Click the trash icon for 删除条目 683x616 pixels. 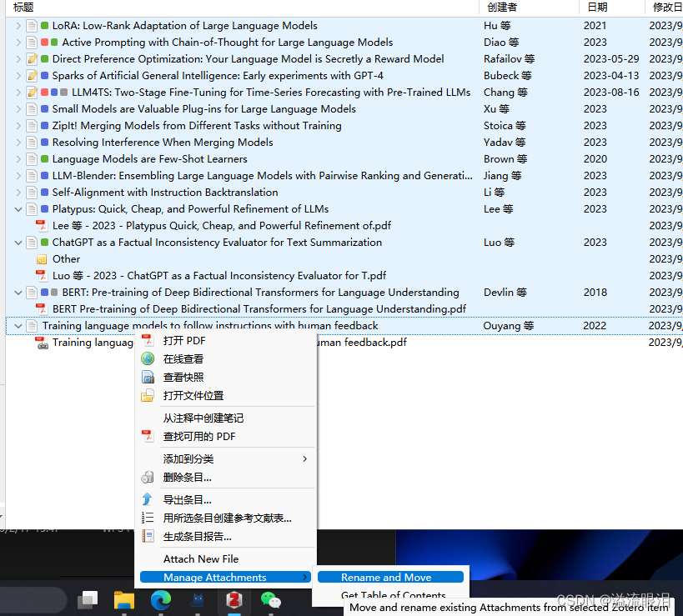pyautogui.click(x=148, y=477)
